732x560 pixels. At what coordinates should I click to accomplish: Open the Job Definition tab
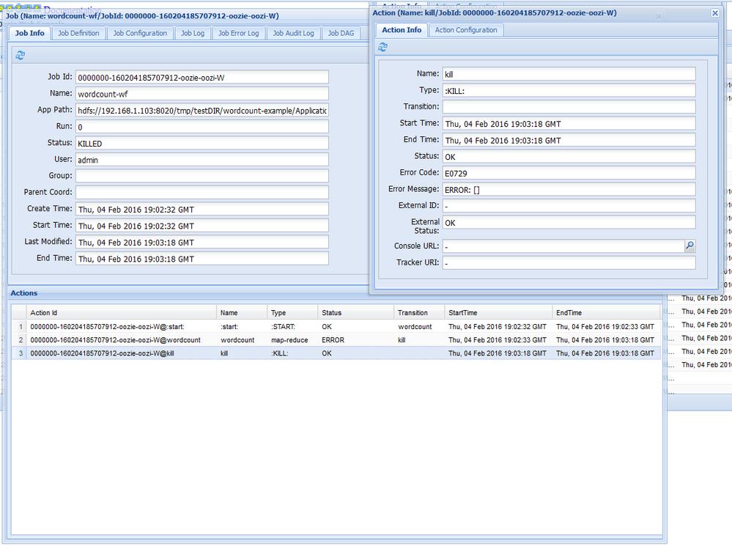(78, 33)
